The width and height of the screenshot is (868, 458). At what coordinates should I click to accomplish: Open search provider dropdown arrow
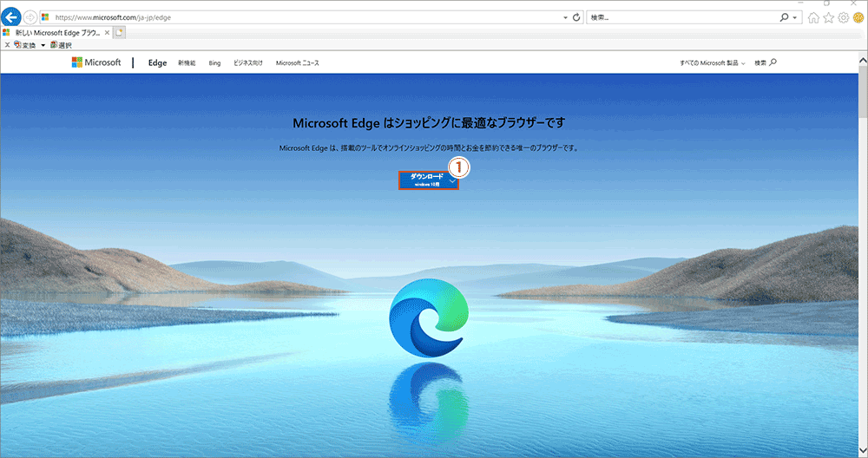[795, 17]
